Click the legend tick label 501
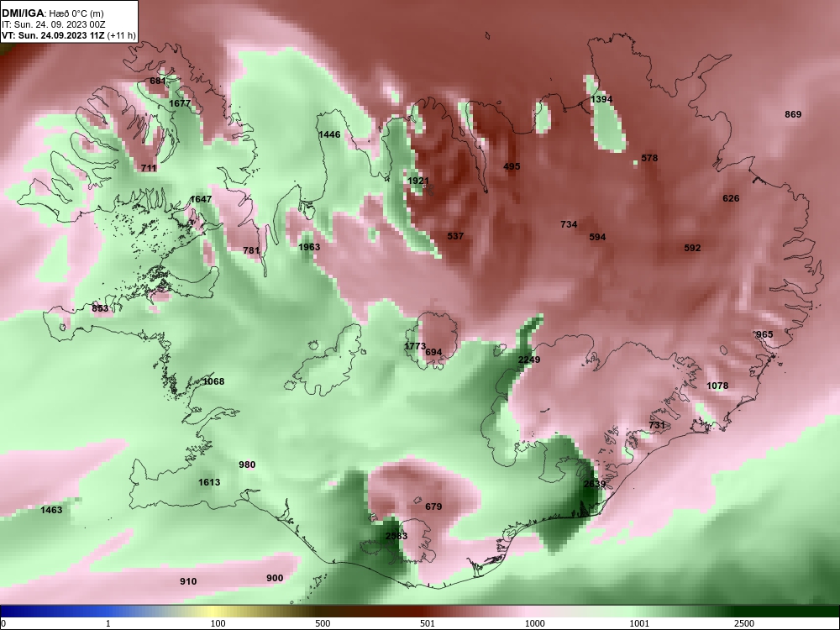840x630 pixels. click(428, 623)
